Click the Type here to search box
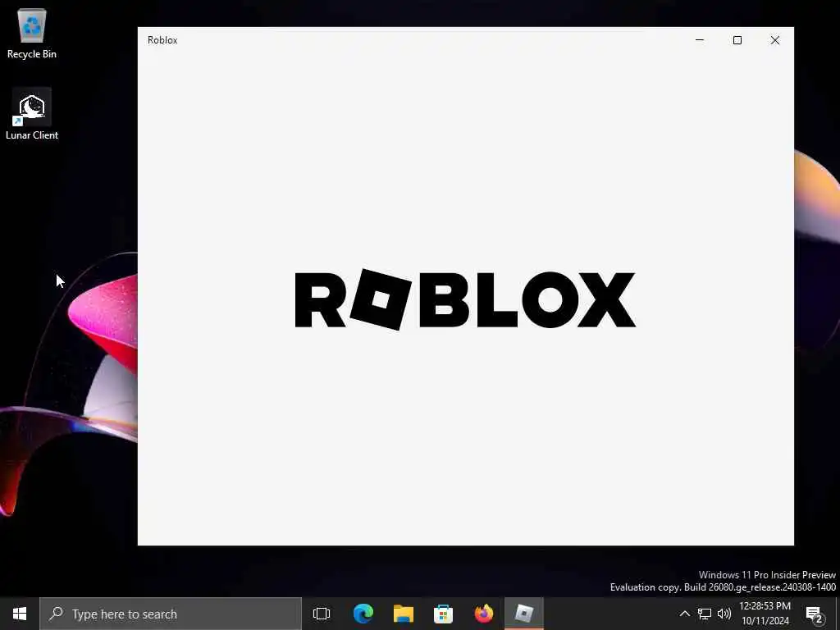Viewport: 840px width, 630px height. click(171, 614)
